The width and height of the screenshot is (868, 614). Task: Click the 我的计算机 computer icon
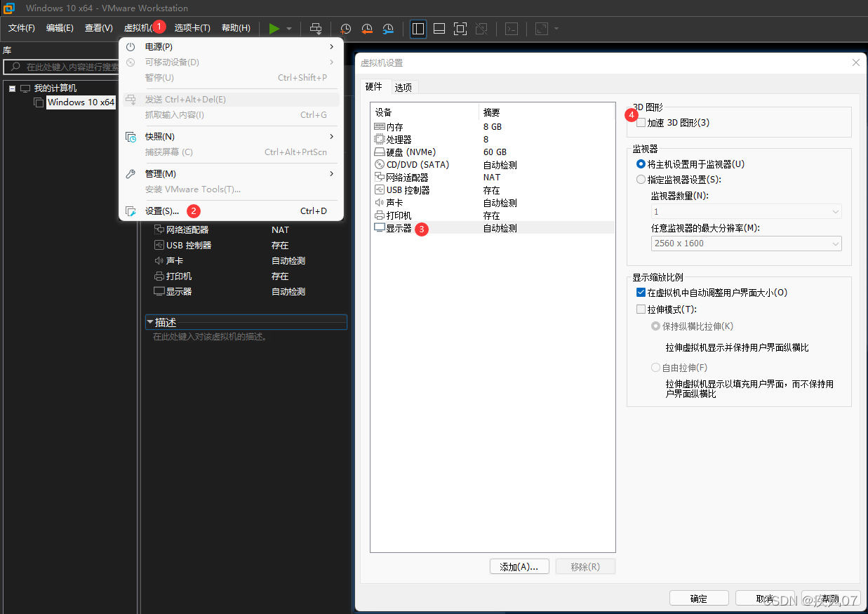point(25,88)
